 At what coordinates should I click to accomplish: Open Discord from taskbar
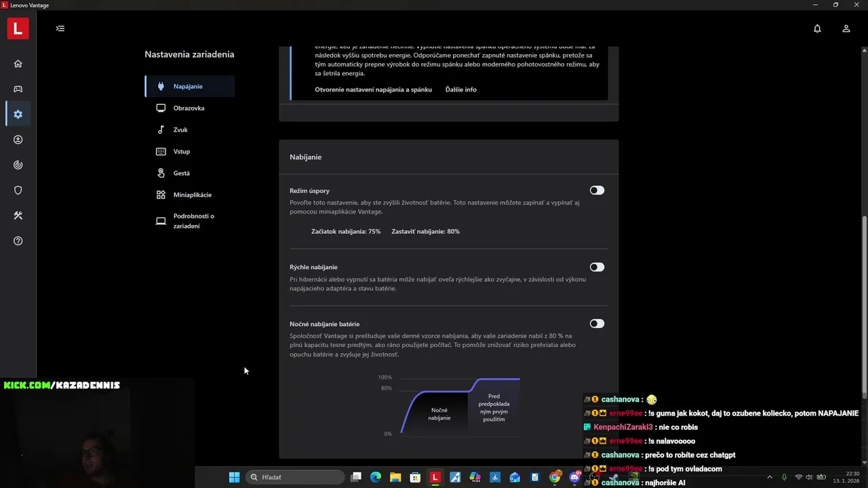(575, 477)
